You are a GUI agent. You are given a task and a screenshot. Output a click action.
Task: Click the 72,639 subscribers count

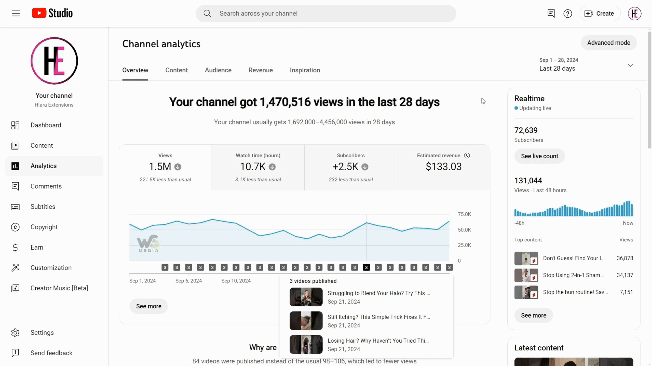[526, 130]
